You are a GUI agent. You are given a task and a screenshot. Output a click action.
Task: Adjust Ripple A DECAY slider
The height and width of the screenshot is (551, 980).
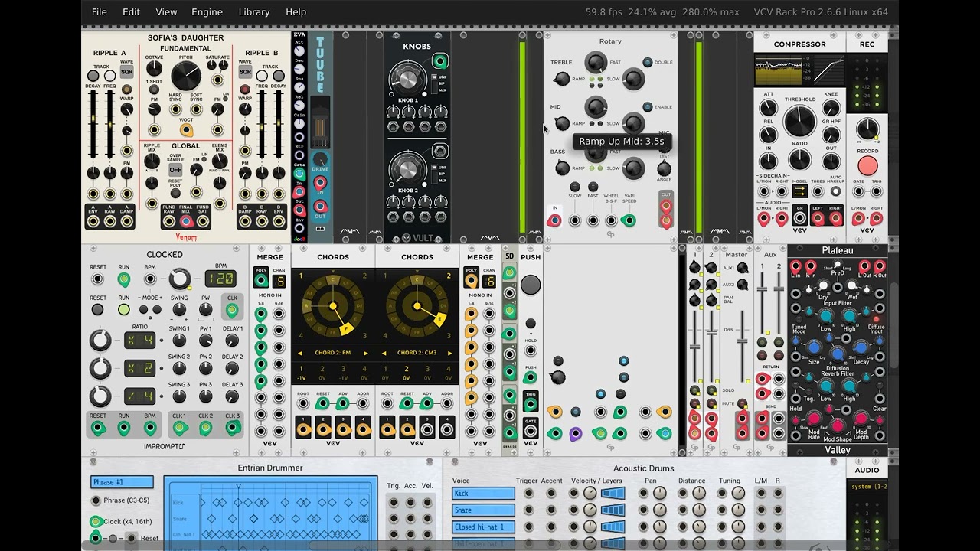[x=93, y=125]
